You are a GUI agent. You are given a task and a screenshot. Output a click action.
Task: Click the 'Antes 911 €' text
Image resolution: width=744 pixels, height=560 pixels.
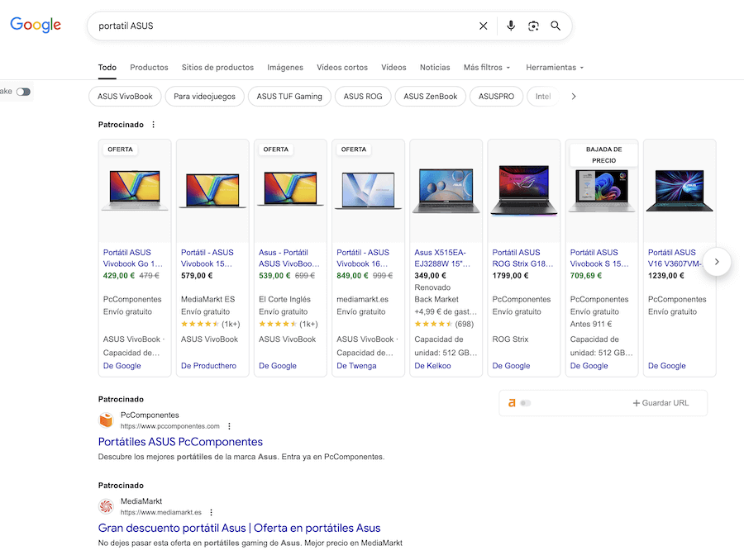pos(591,325)
